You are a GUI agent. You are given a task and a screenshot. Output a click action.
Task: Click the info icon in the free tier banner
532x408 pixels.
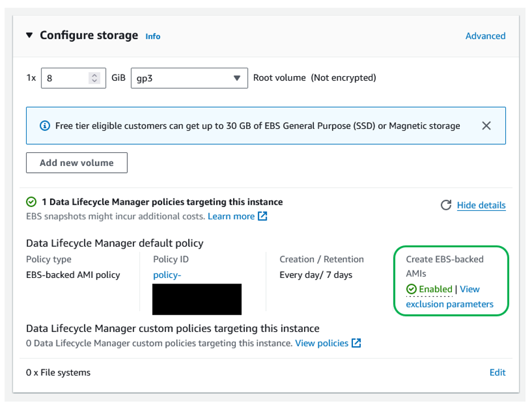coord(45,126)
